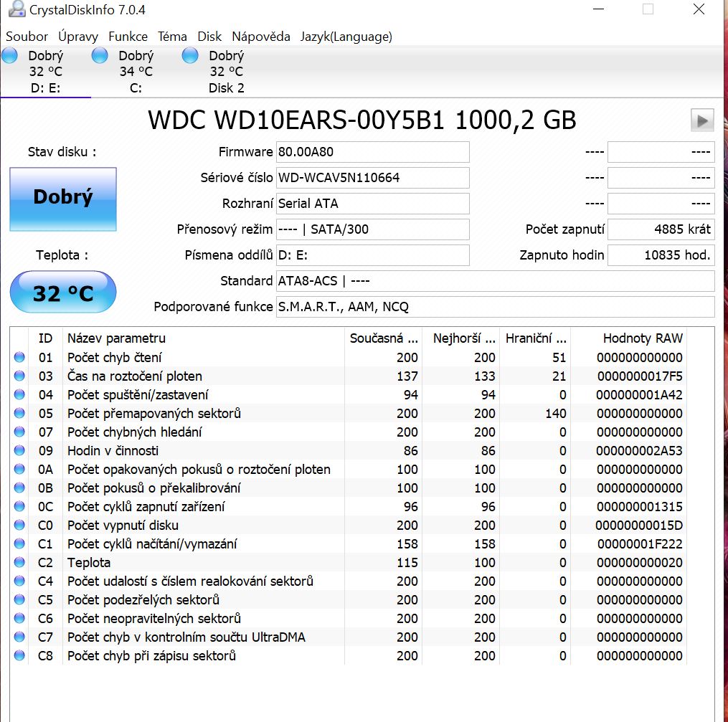Click status orb for Teplota attribute row
728x722 pixels.
pos(19,562)
